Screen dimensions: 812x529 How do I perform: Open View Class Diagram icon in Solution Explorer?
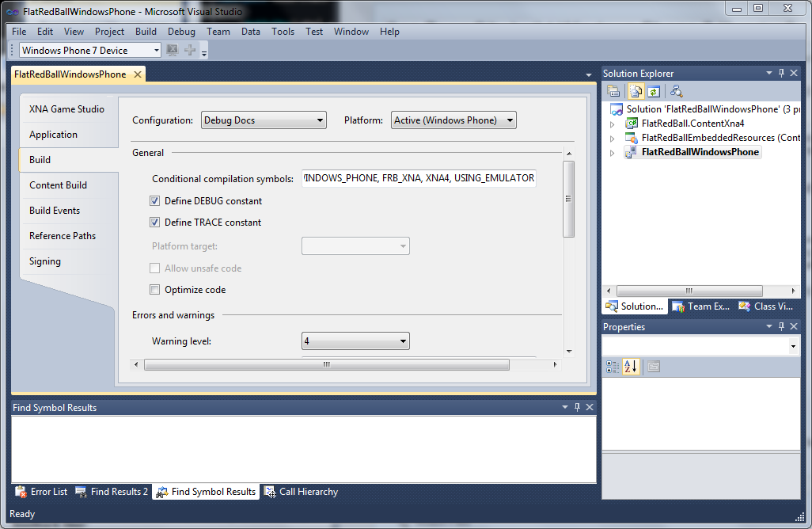677,91
